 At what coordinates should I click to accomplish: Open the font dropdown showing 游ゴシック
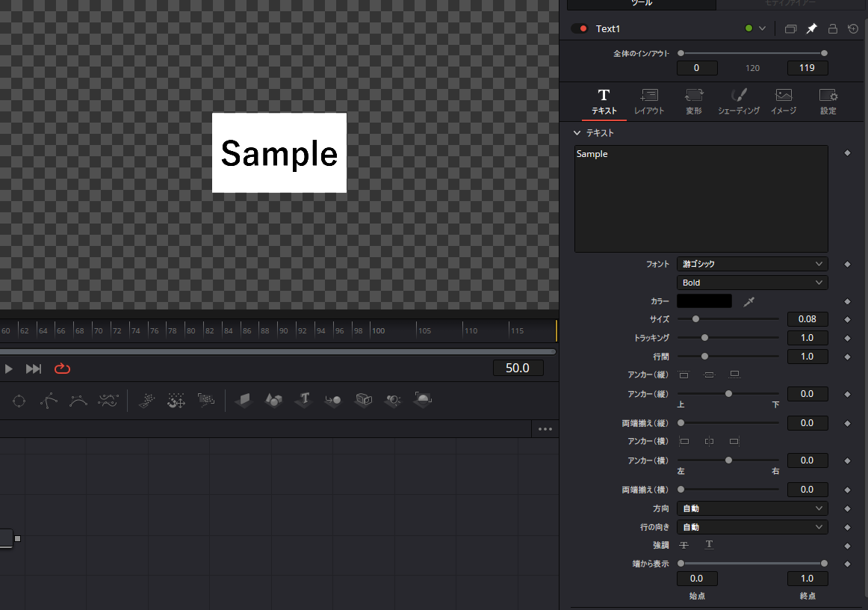pyautogui.click(x=751, y=263)
